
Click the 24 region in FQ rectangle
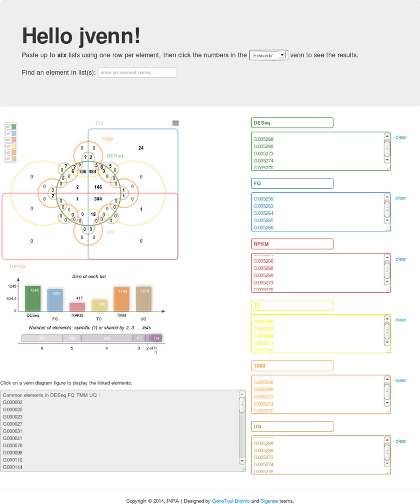tap(141, 148)
